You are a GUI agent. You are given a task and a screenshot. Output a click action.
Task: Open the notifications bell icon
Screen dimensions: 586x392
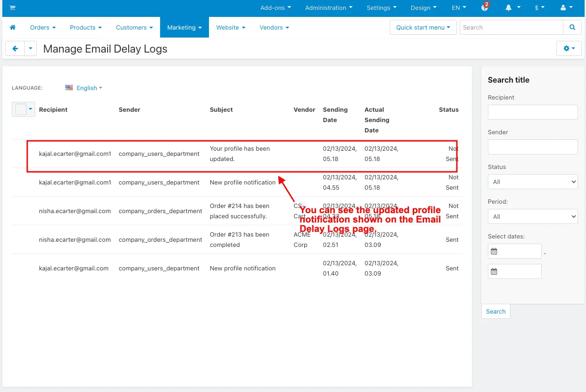pyautogui.click(x=509, y=8)
